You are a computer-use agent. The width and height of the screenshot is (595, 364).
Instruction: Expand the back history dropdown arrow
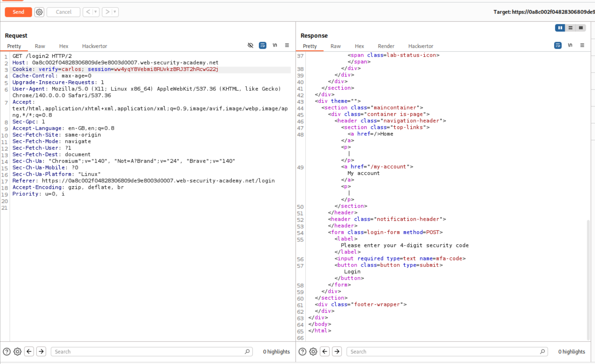point(96,12)
